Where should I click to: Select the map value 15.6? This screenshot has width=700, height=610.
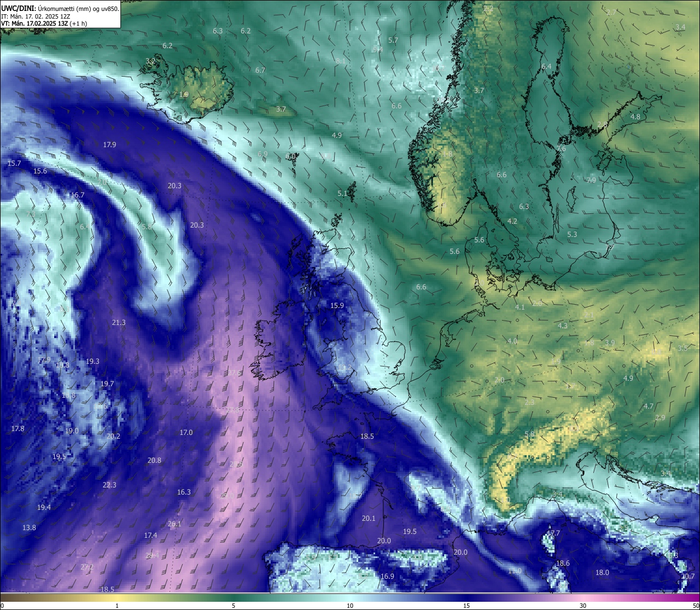(x=40, y=171)
